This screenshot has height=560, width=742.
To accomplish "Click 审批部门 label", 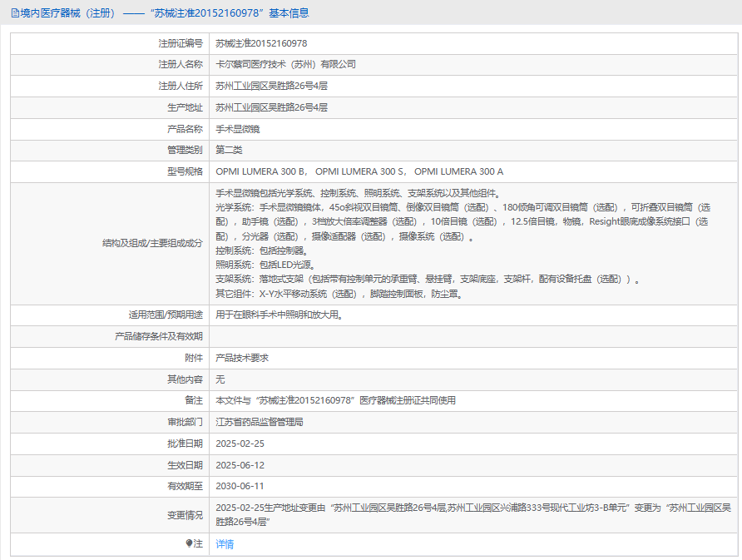I will point(185,422).
